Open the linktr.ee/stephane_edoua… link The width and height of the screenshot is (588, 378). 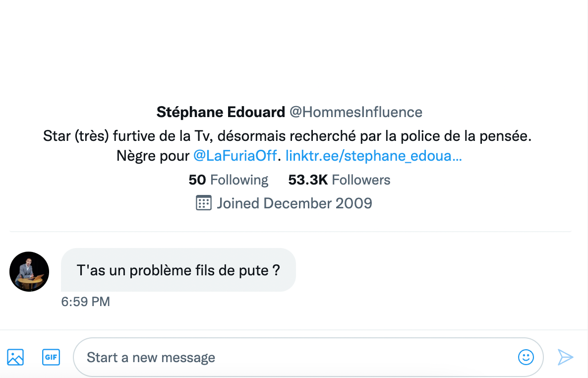[x=374, y=156]
